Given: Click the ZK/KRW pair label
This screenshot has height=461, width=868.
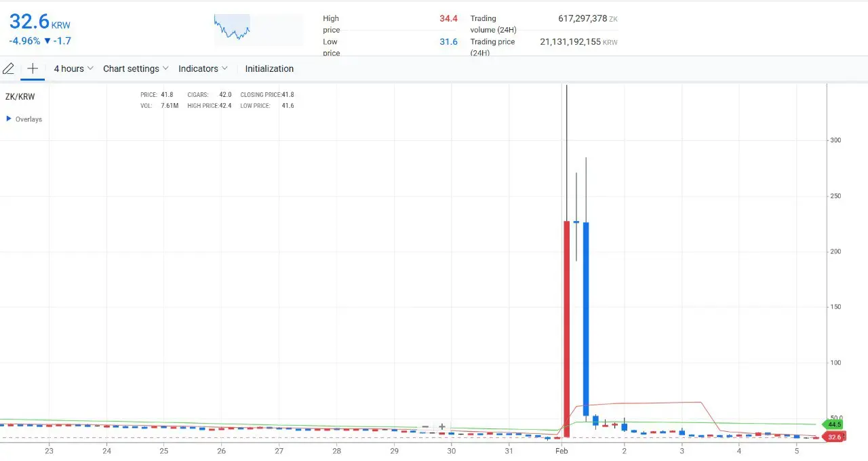Looking at the screenshot, I should pyautogui.click(x=20, y=97).
